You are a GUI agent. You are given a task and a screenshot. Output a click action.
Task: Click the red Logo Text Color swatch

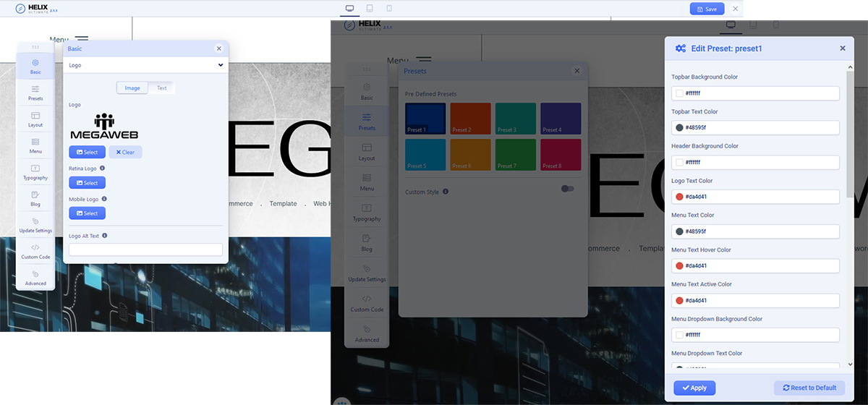point(679,197)
